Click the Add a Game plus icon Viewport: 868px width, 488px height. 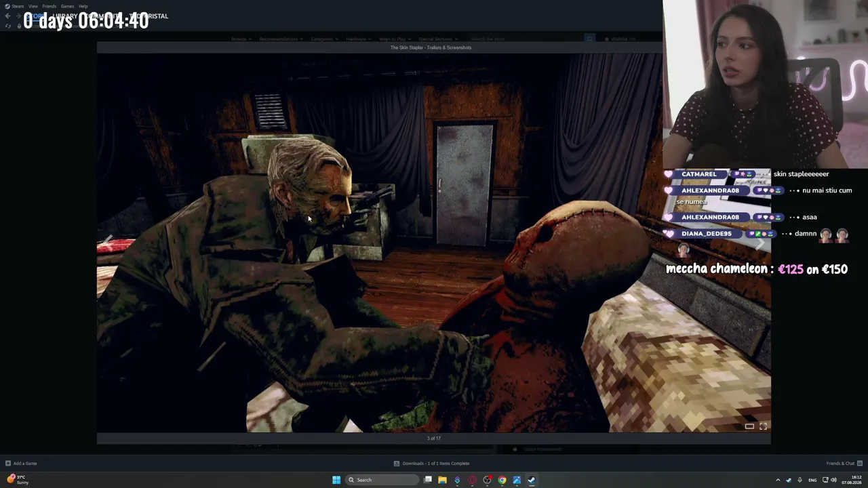[x=8, y=464]
